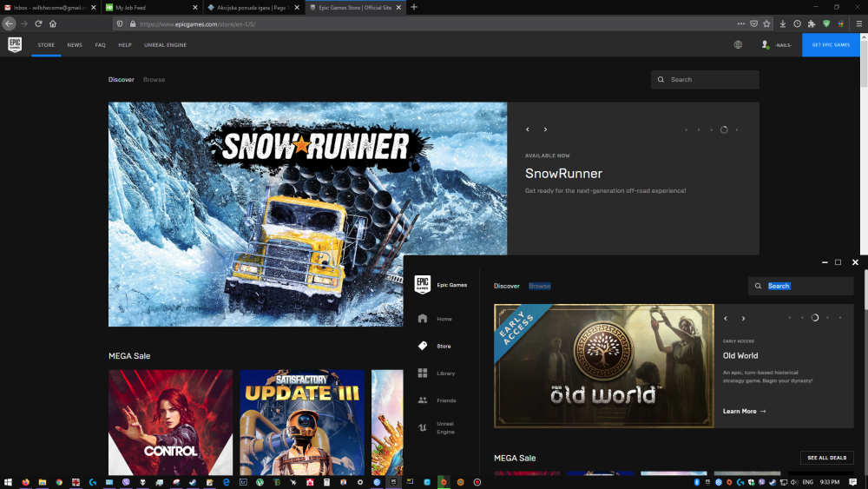The image size is (868, 489).
Task: Click the magnifier icon in launcher search
Action: pos(758,286)
